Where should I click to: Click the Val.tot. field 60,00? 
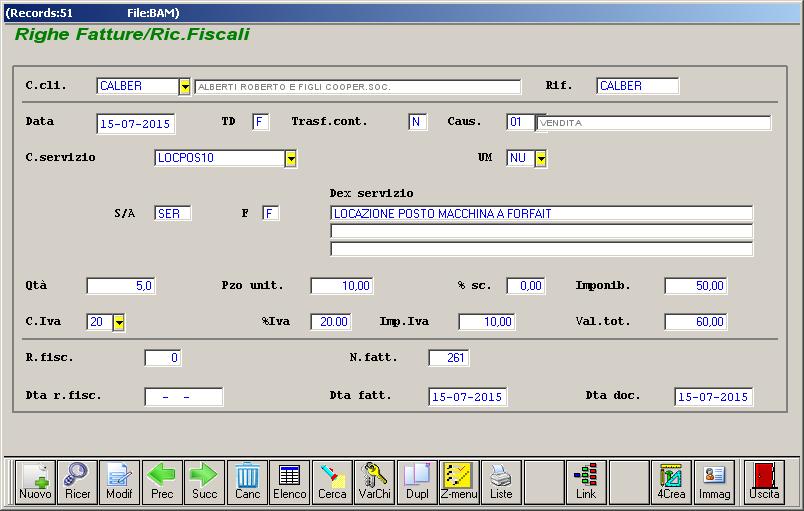click(696, 322)
